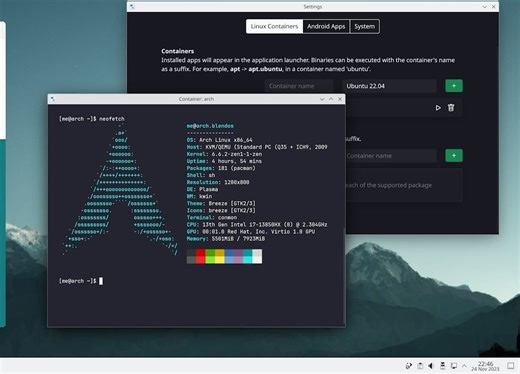Click the 'DE: Plasma' line
The width and height of the screenshot is (520, 374).
[x=202, y=189]
